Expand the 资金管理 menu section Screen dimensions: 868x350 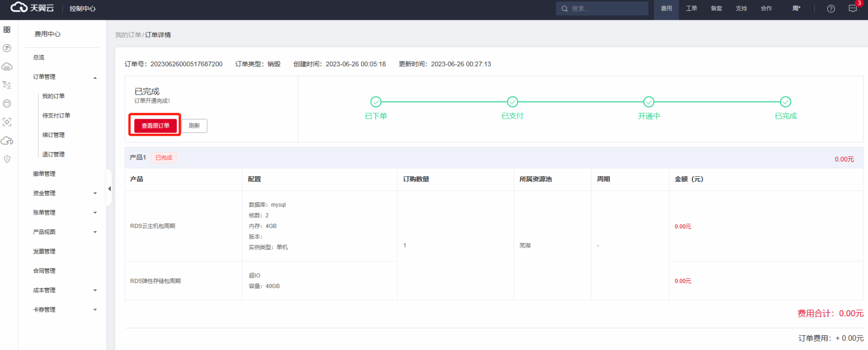[95, 193]
